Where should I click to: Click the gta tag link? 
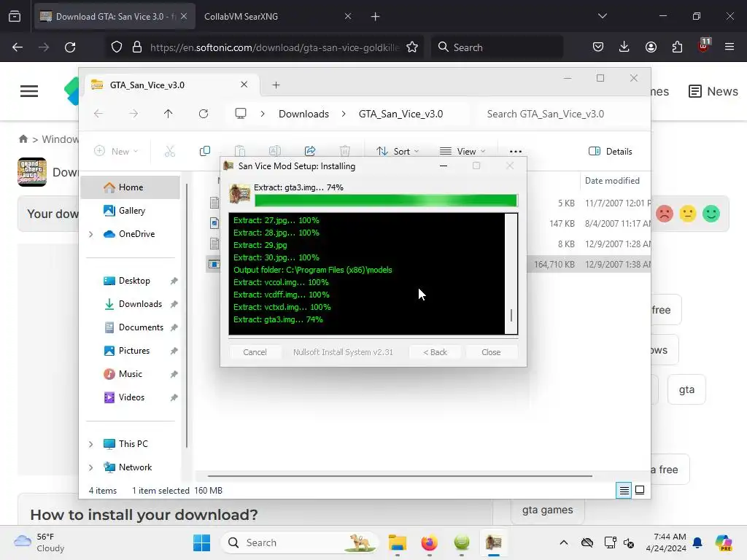[686, 389]
